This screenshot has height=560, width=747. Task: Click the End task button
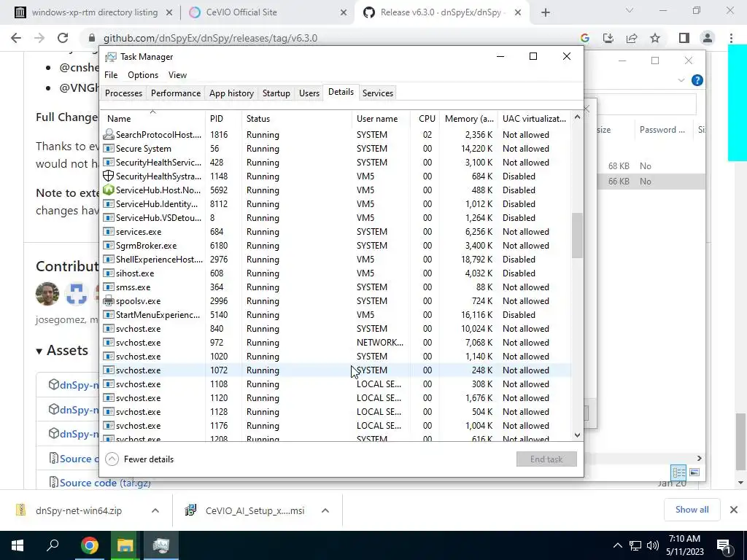[x=546, y=459]
